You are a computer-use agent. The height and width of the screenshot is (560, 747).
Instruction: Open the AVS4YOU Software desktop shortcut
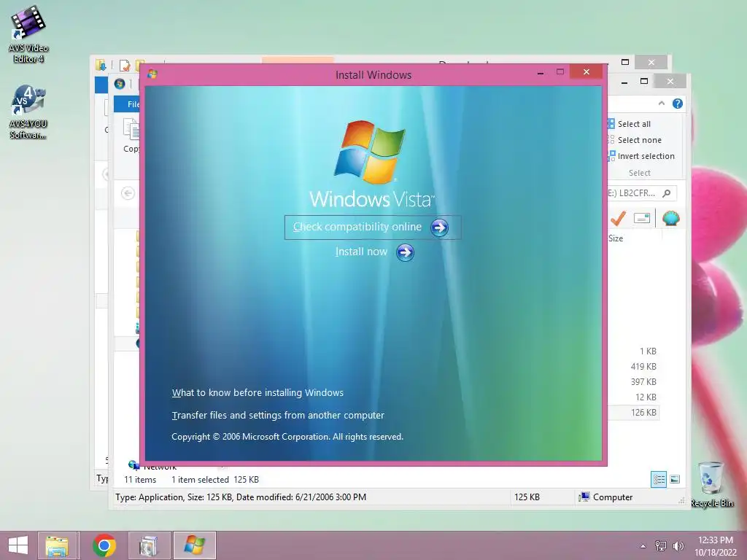pos(28,112)
